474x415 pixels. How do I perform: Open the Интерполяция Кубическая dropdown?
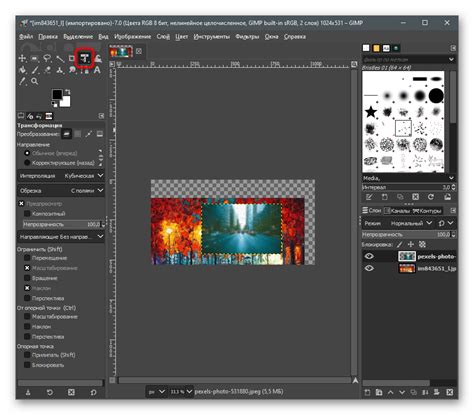pos(61,176)
